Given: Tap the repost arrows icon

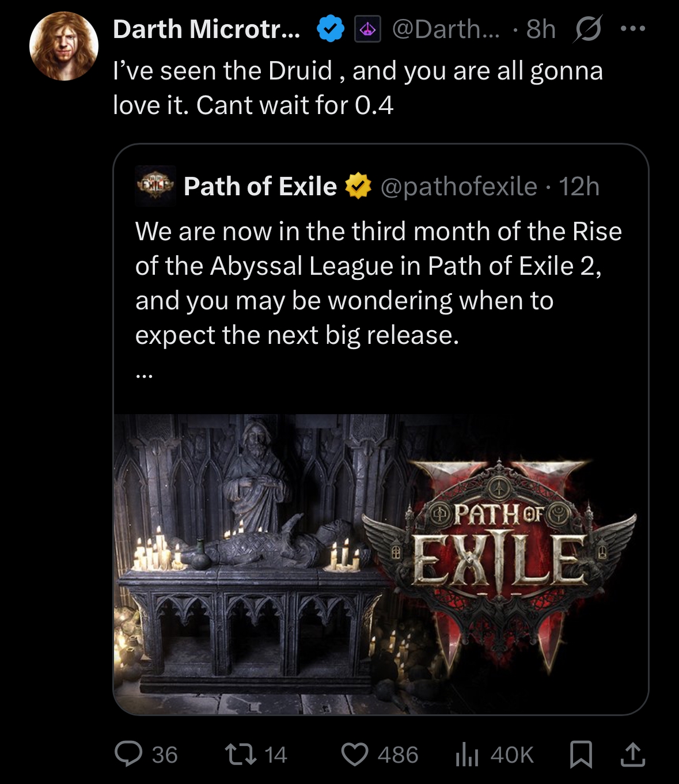Looking at the screenshot, I should click(x=240, y=754).
